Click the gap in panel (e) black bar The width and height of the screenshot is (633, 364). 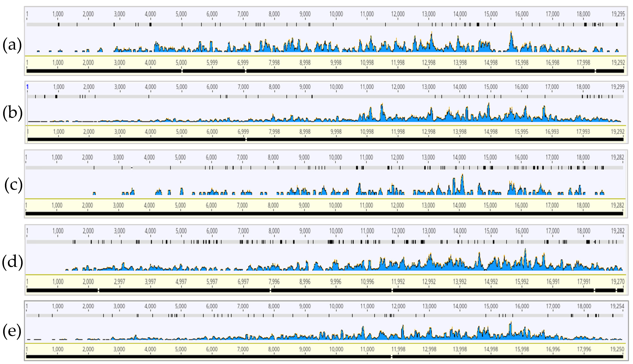coord(392,357)
